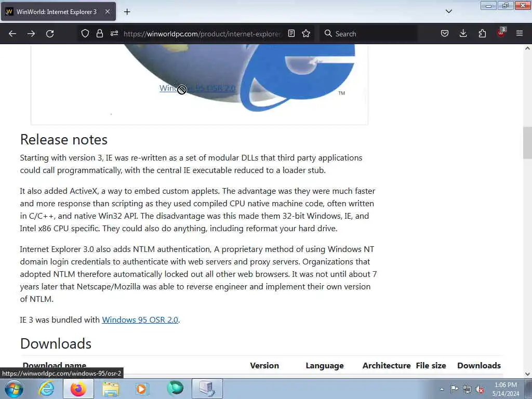Click scrollbar down arrow

527,374
